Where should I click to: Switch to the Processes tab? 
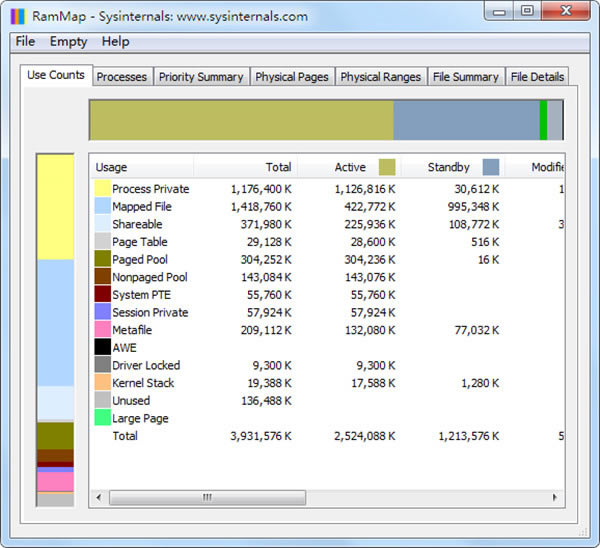pos(121,77)
